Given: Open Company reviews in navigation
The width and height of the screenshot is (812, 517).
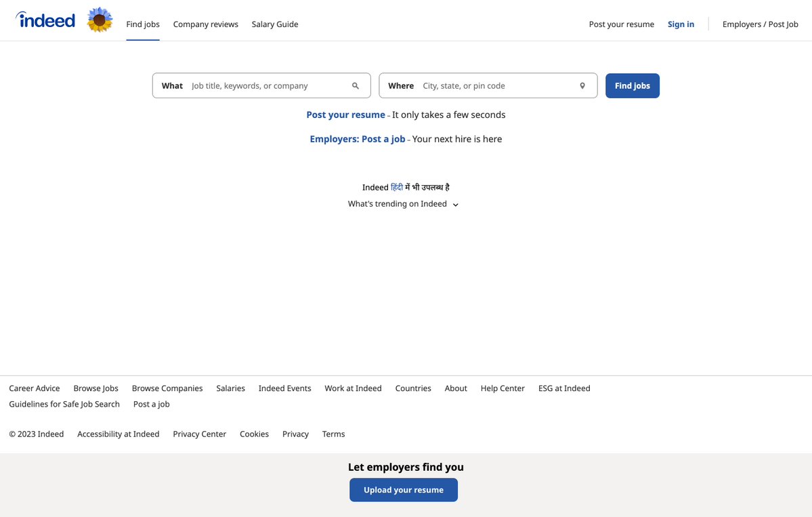Looking at the screenshot, I should click(x=205, y=24).
